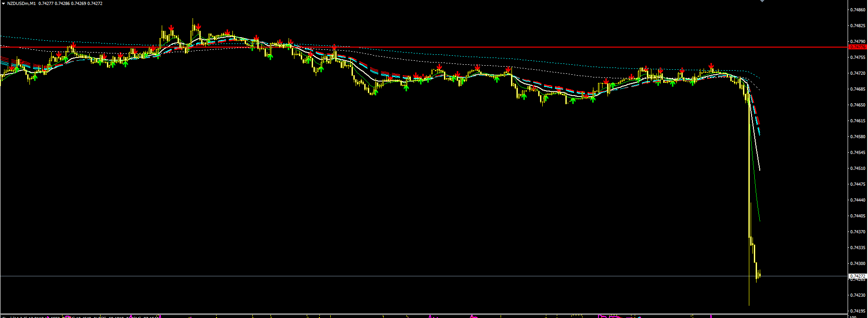Select the red horizontal line on the chart
868x318 pixels.
[424, 47]
